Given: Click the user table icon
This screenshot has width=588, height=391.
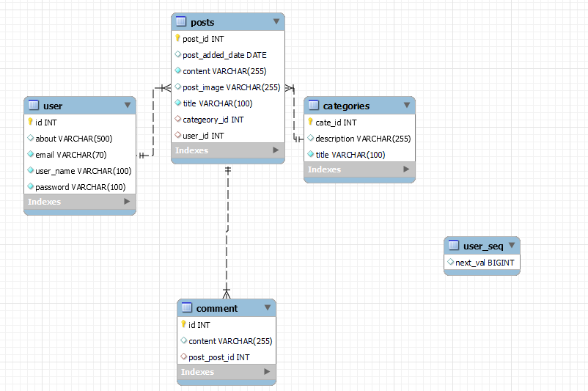Looking at the screenshot, I should 34,105.
